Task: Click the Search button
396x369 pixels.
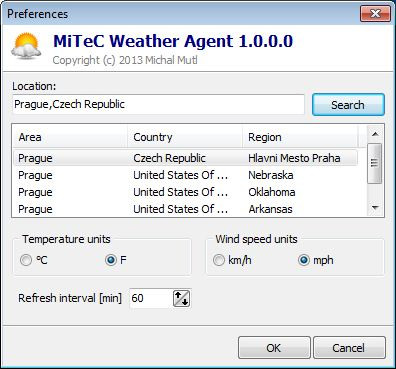Action: [x=348, y=105]
